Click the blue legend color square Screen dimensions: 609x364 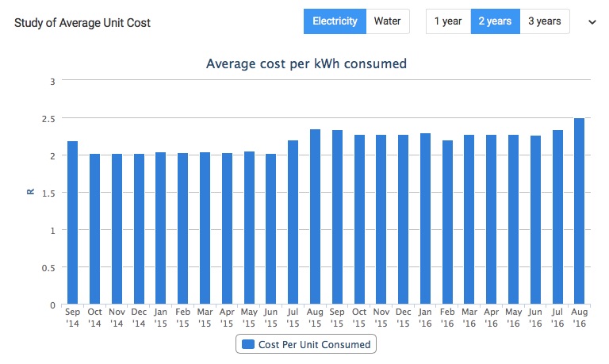248,345
